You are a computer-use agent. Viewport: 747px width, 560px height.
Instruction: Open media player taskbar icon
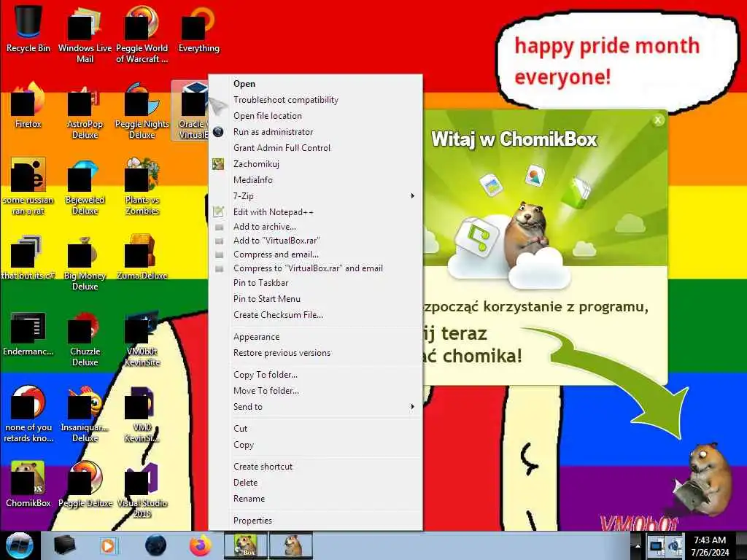[108, 545]
